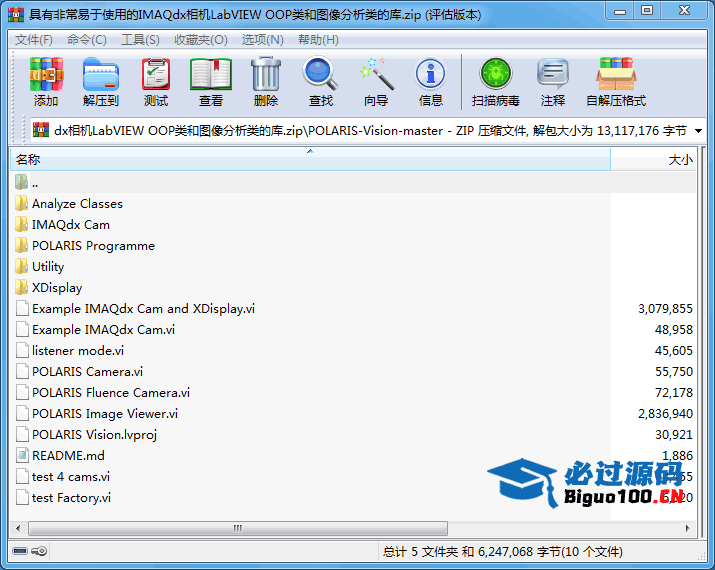The image size is (715, 570).
Task: Open the address bar path dropdown arrow
Action: click(x=698, y=131)
